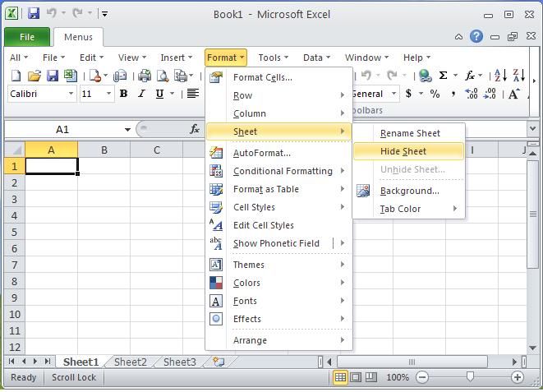Select Hide Sheet from the submenu
Image resolution: width=543 pixels, height=392 pixels.
pyautogui.click(x=403, y=151)
